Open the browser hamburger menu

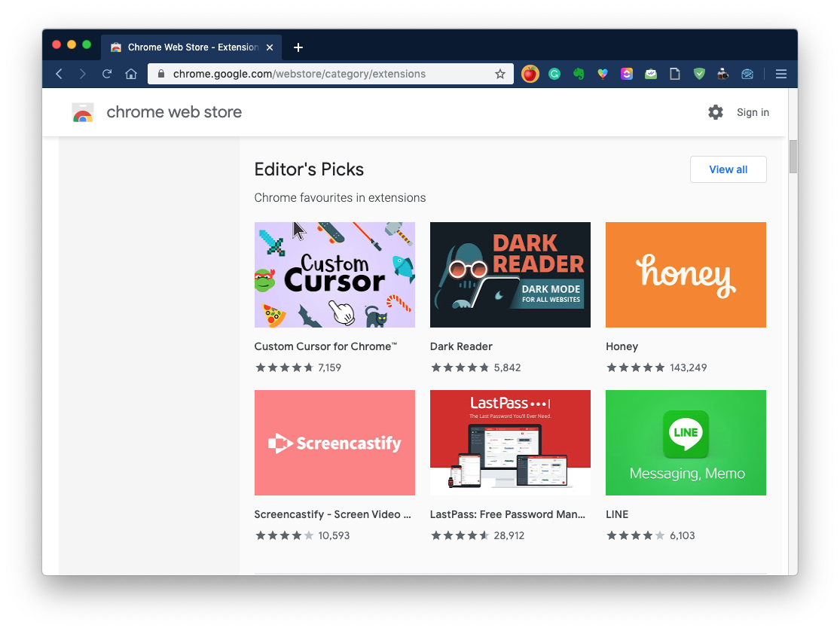coord(781,74)
